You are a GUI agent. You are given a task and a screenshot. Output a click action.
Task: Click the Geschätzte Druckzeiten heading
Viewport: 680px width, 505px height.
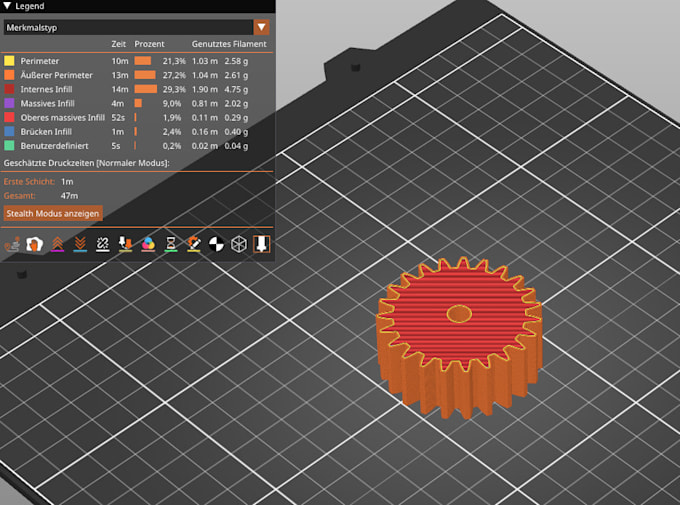[86, 163]
